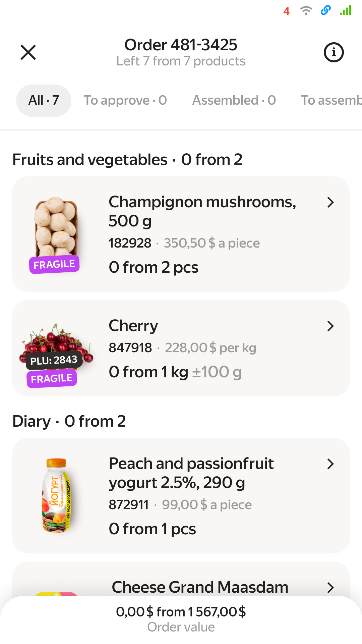Tap the PLU: 2843 badge on Cherry
The height and width of the screenshot is (644, 362).
[54, 361]
